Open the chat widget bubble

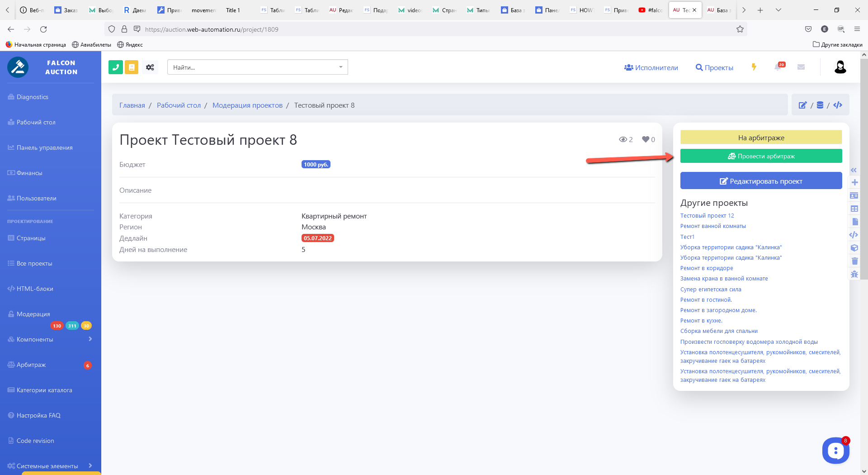tap(835, 451)
